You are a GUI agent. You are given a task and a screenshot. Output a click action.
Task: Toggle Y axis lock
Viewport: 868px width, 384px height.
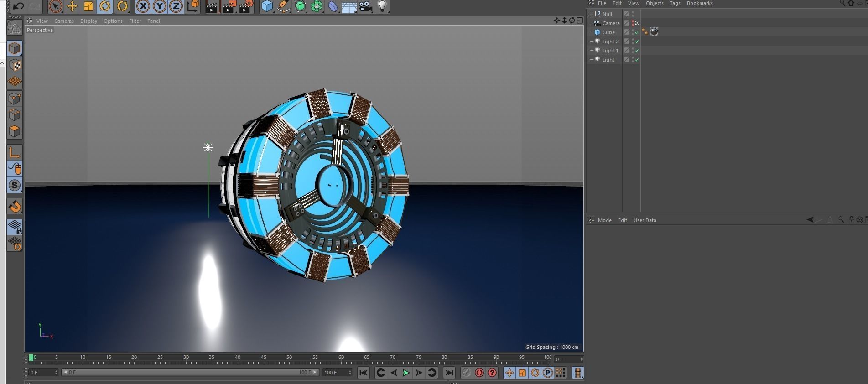(x=160, y=6)
